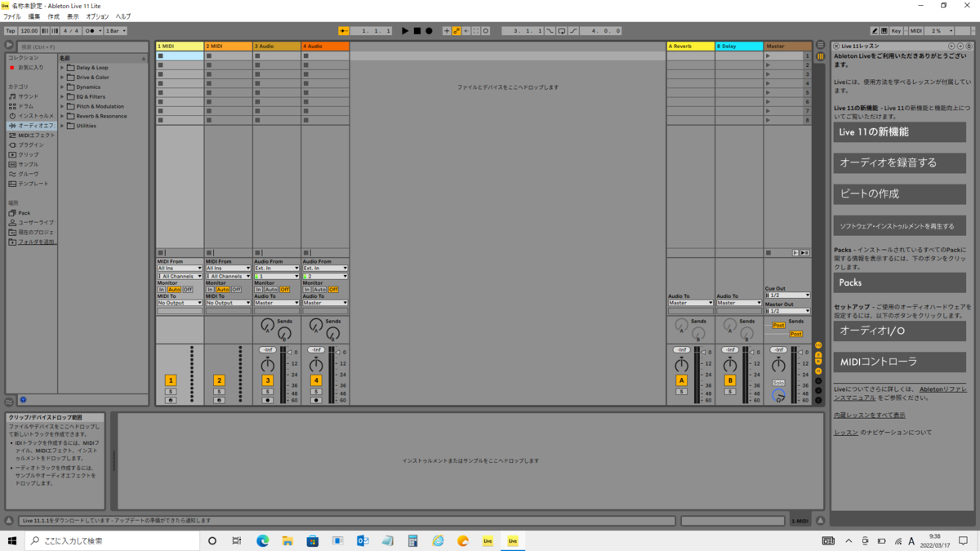Click the Tap tempo button

11,31
